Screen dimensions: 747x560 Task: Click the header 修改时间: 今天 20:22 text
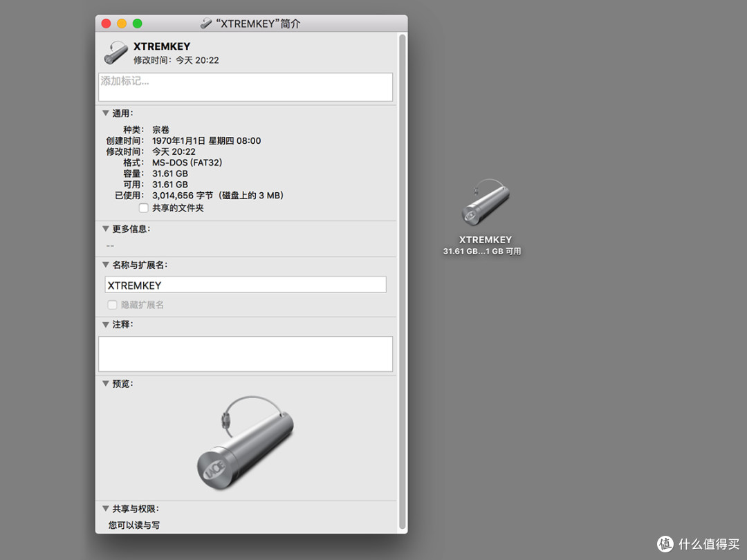(176, 60)
